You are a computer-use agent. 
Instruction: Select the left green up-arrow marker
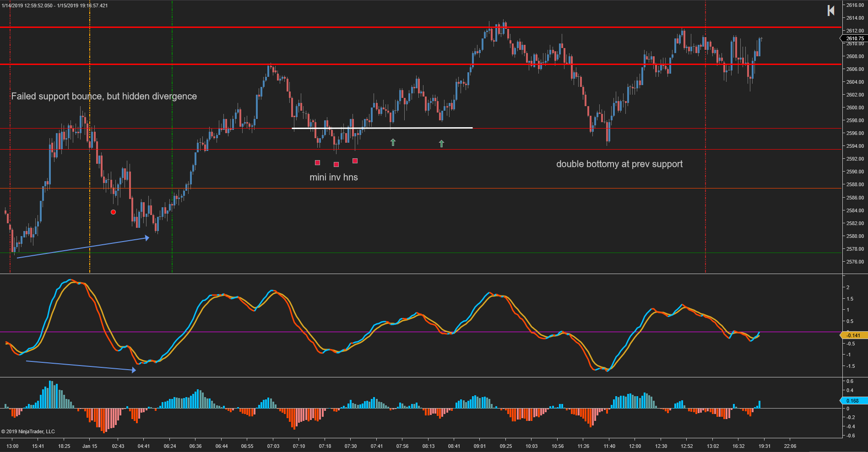(x=393, y=142)
